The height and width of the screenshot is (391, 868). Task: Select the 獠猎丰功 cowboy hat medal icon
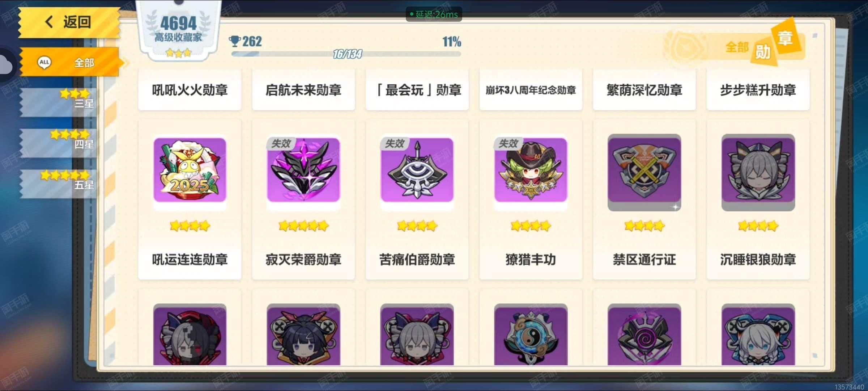tap(531, 170)
